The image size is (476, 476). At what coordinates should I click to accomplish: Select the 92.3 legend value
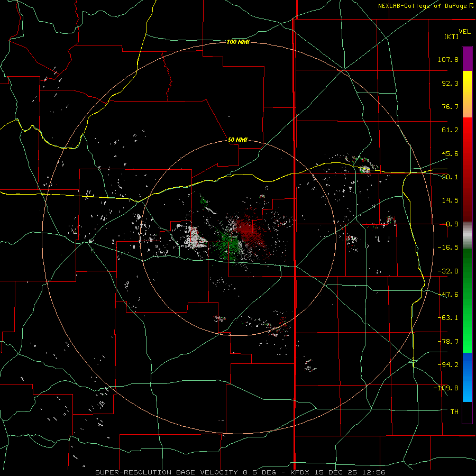450,83
